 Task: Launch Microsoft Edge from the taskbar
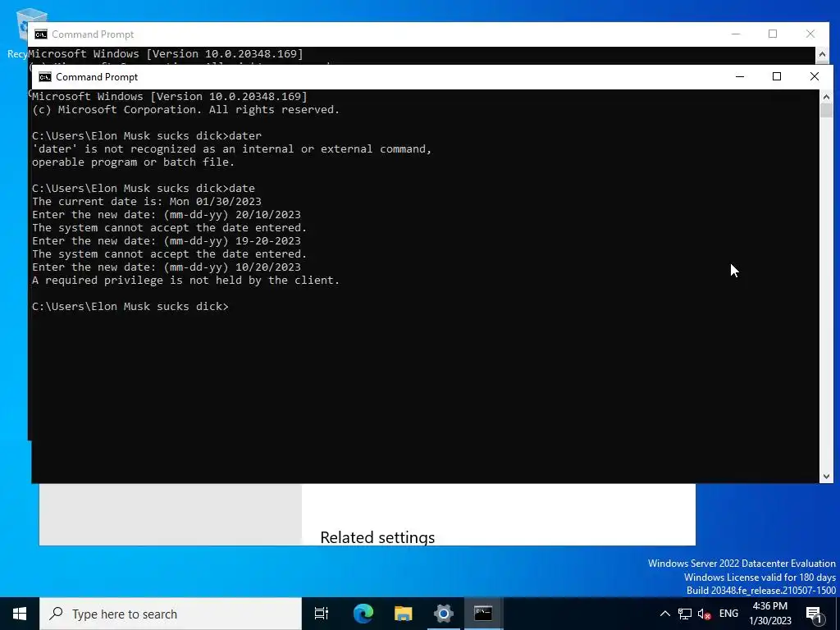[363, 614]
